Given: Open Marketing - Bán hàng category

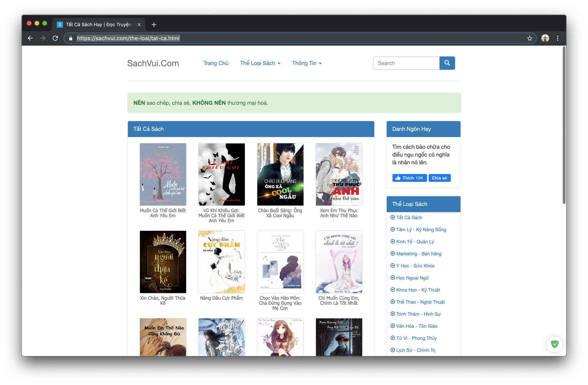Looking at the screenshot, I should click(419, 254).
